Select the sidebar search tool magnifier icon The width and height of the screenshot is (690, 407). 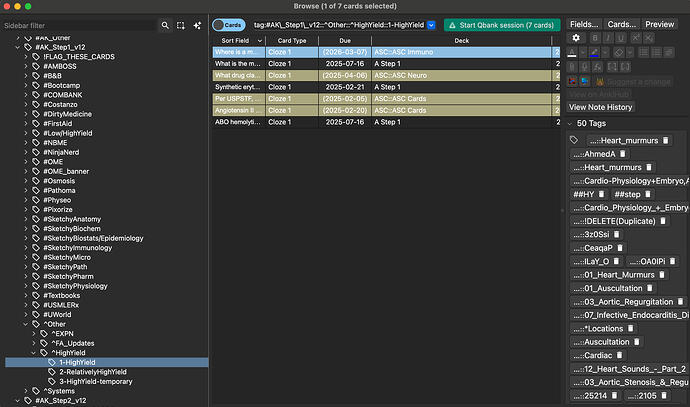coord(165,26)
